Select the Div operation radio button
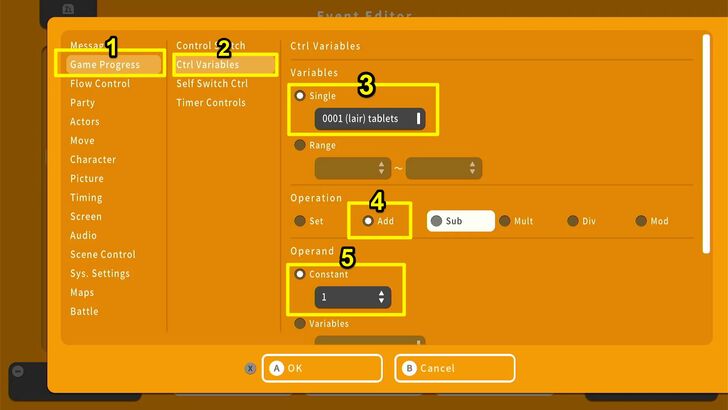This screenshot has height=410, width=728. (573, 221)
